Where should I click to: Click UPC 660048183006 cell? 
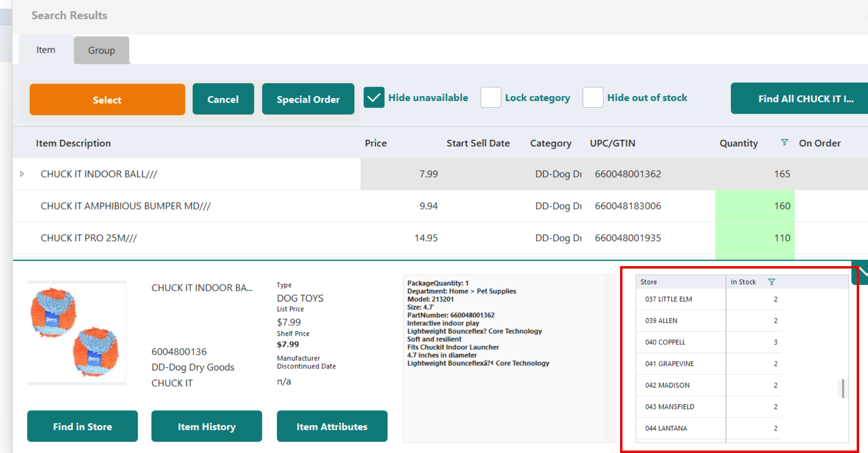[x=628, y=206]
